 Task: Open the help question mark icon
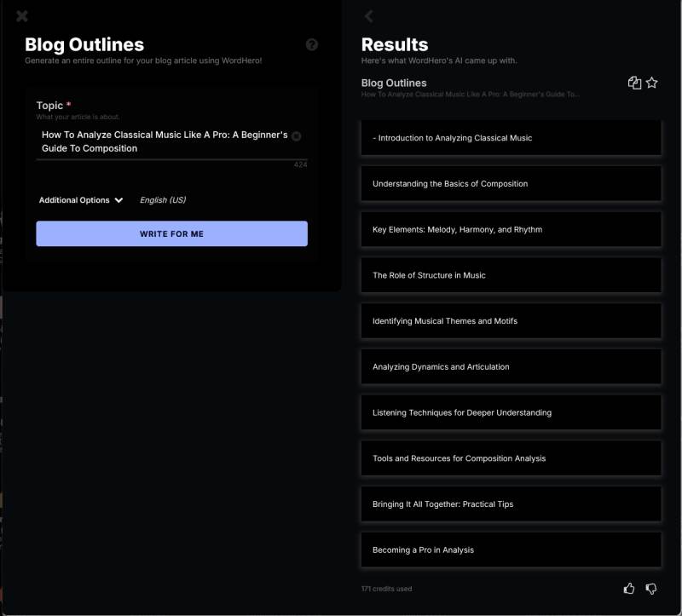click(x=312, y=44)
